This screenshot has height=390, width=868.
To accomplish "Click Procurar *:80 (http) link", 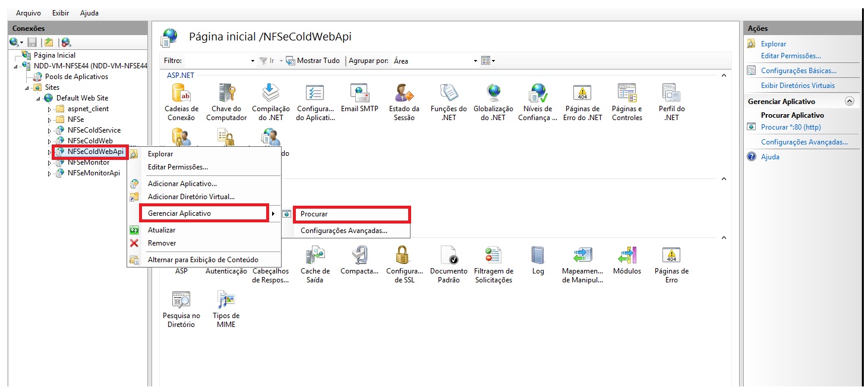I will coord(791,127).
